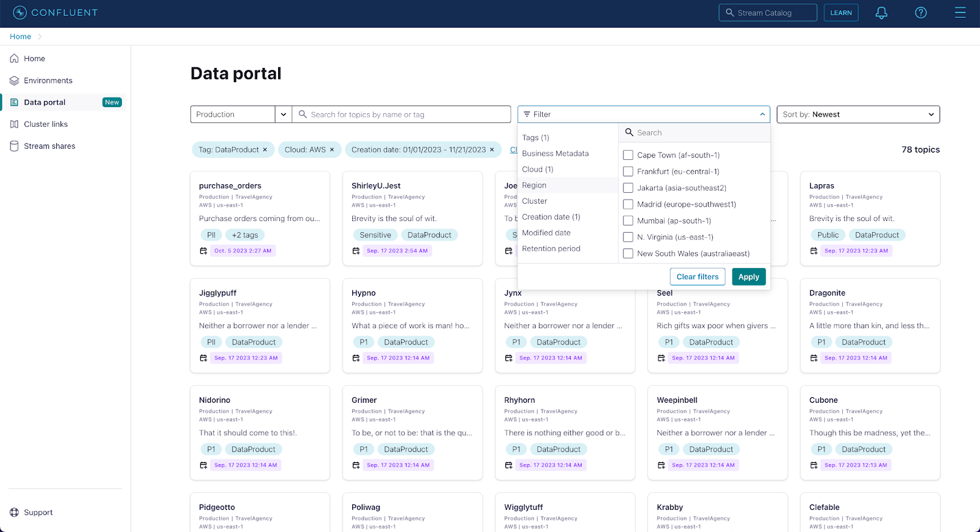Click the calendar icon on Hypno card
The width and height of the screenshot is (980, 532).
[356, 358]
